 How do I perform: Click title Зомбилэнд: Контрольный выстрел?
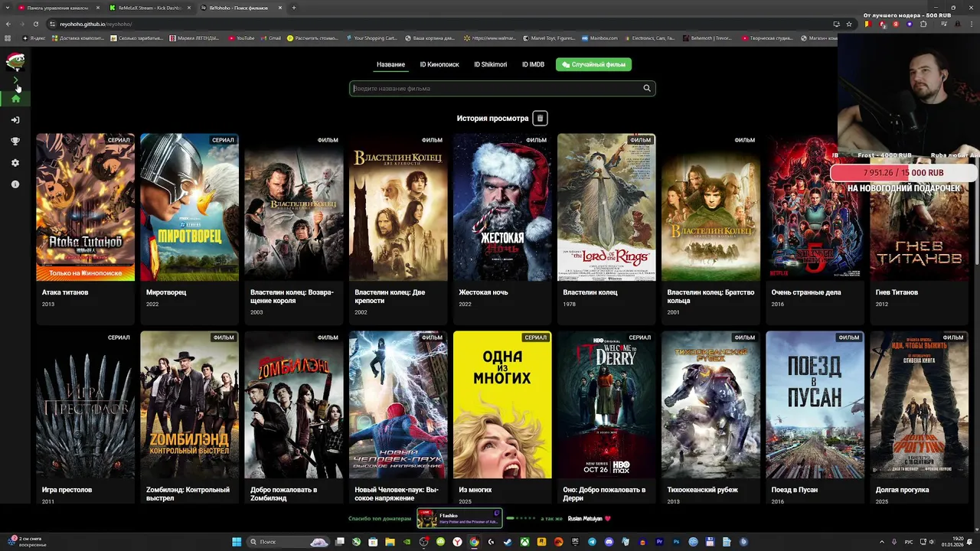pyautogui.click(x=188, y=494)
